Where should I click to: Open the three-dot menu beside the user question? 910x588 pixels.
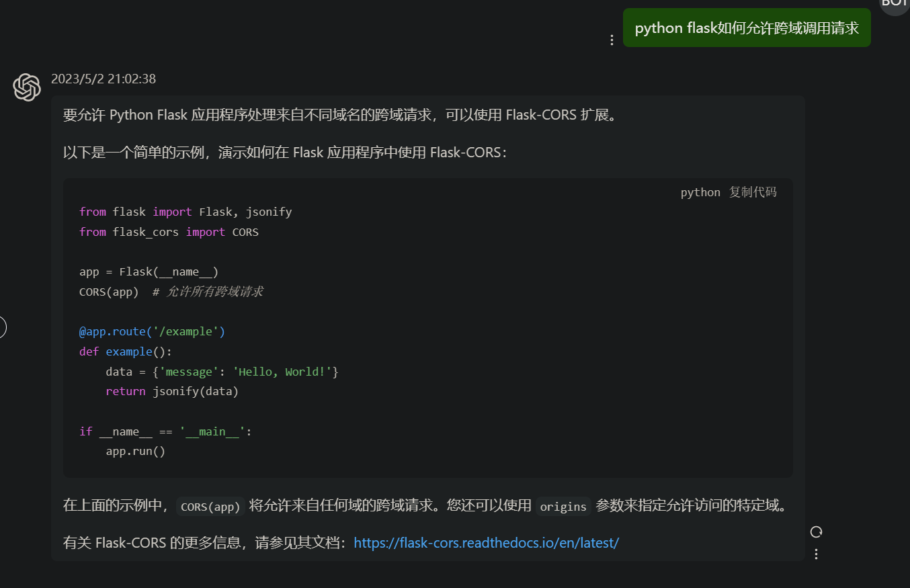pyautogui.click(x=611, y=40)
